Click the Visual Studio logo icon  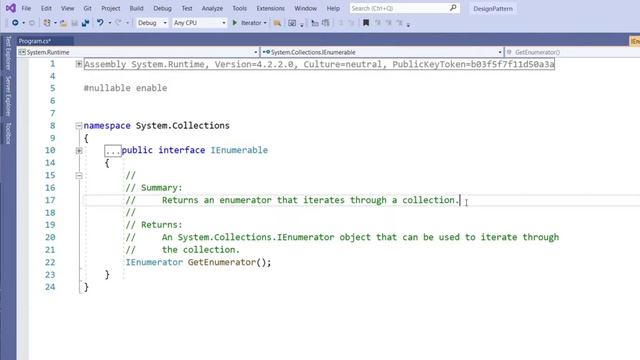pyautogui.click(x=11, y=8)
